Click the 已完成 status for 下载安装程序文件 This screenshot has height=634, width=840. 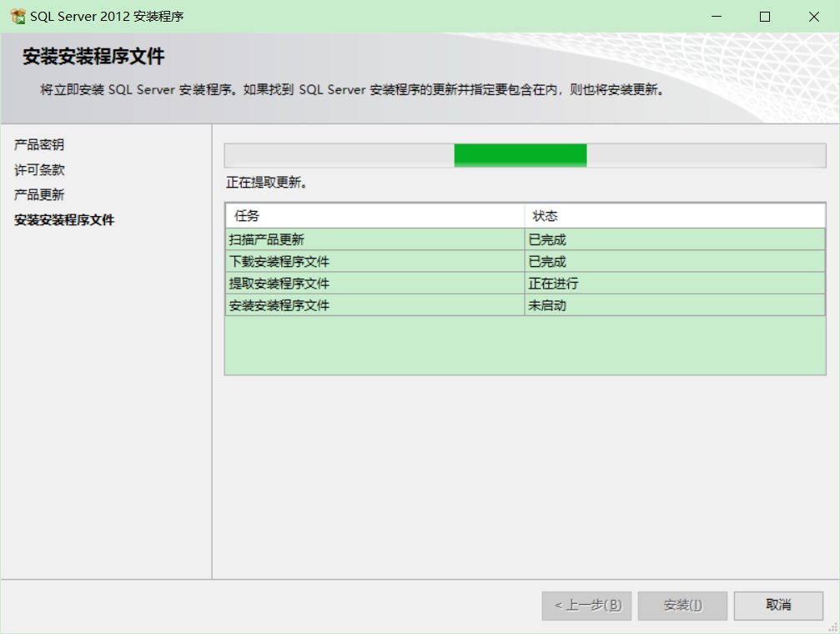point(675,262)
